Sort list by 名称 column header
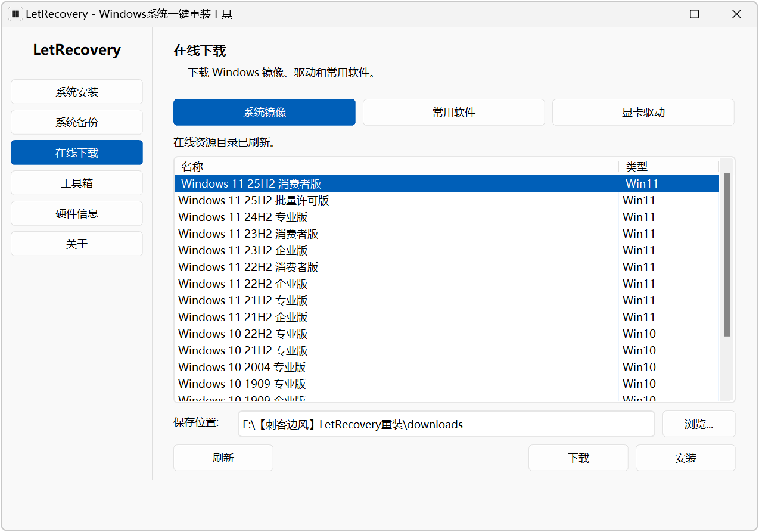The image size is (759, 532). tap(397, 166)
